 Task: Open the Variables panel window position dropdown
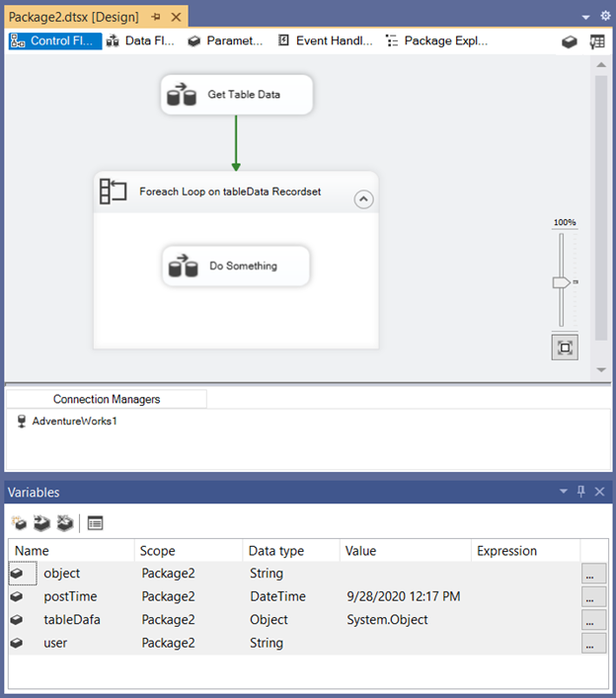tap(564, 492)
